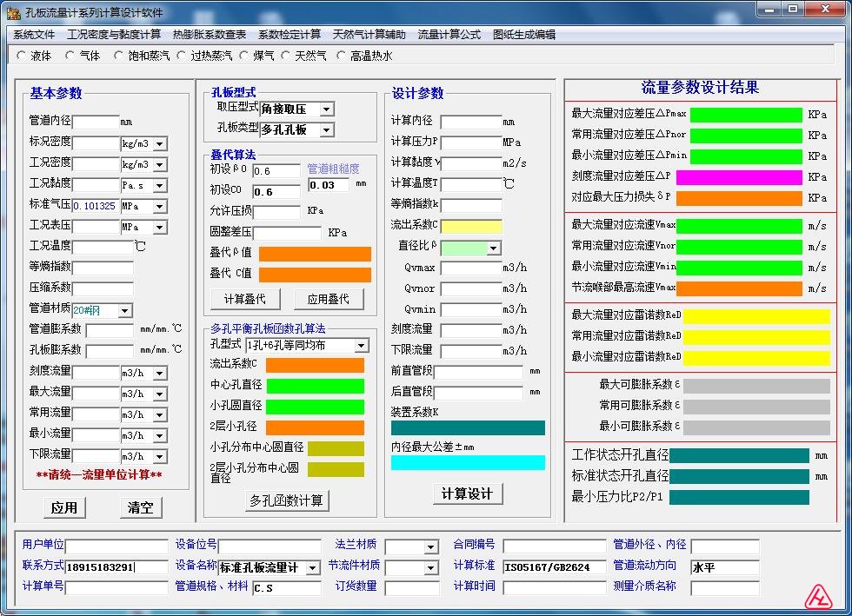Click the yellow 流出系数C field

tap(470, 225)
